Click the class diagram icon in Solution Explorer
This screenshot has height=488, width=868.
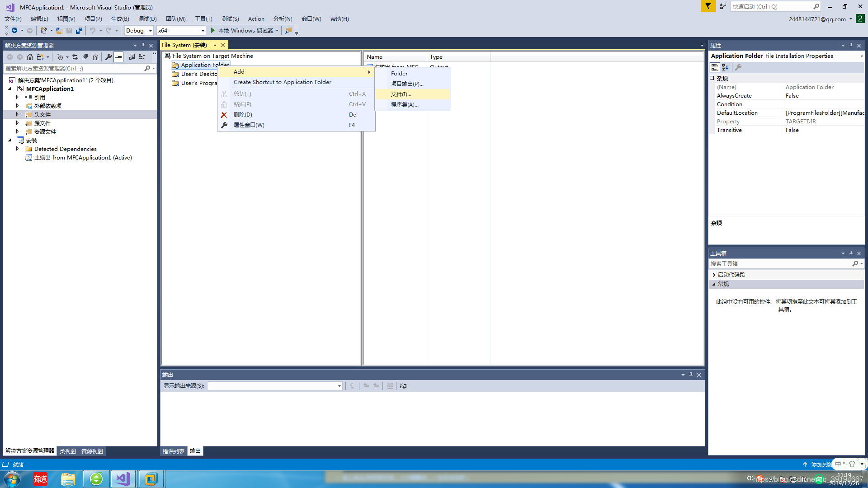click(x=142, y=57)
